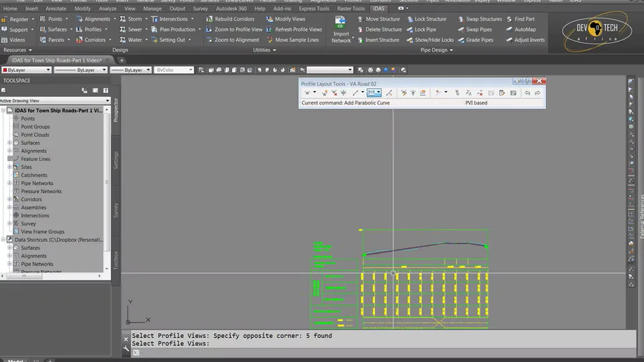The height and width of the screenshot is (362, 644).
Task: Click Delete PVI icon in Profile Layout Tools
Action: coord(334,93)
